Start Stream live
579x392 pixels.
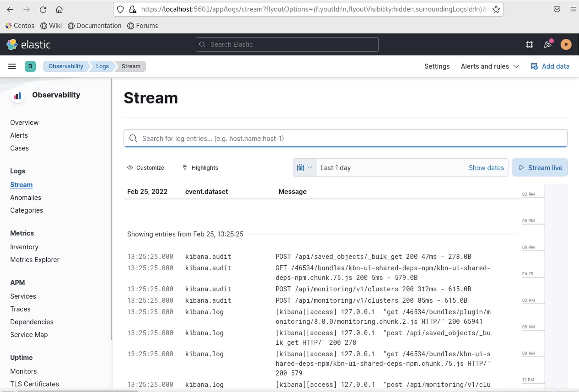540,168
